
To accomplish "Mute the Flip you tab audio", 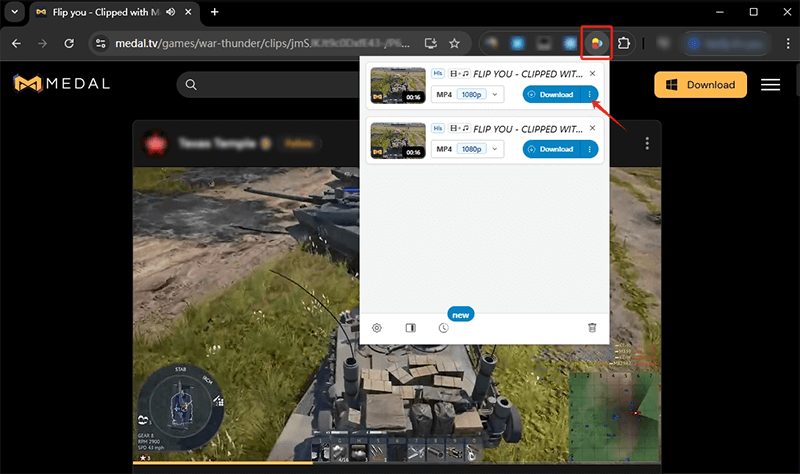I will pos(171,12).
